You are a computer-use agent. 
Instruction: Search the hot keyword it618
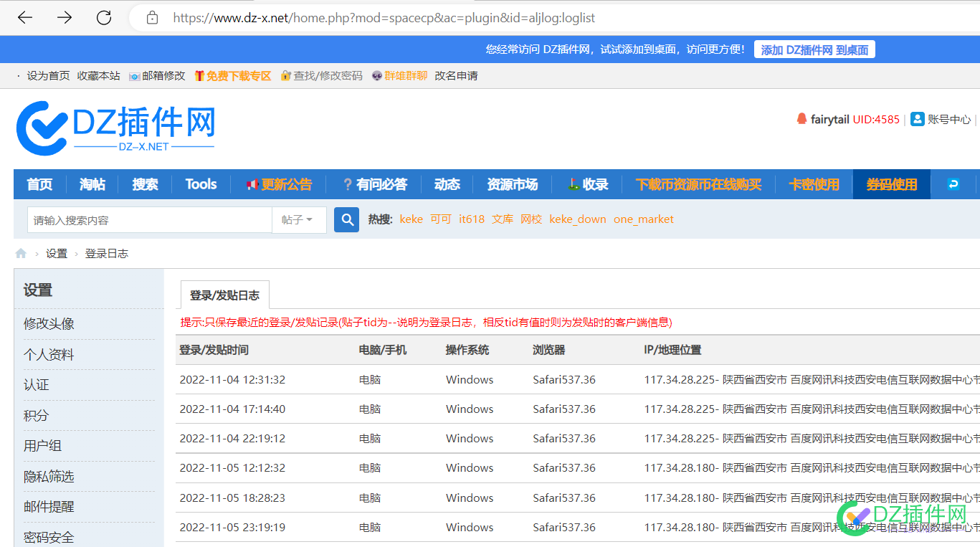[x=472, y=219]
